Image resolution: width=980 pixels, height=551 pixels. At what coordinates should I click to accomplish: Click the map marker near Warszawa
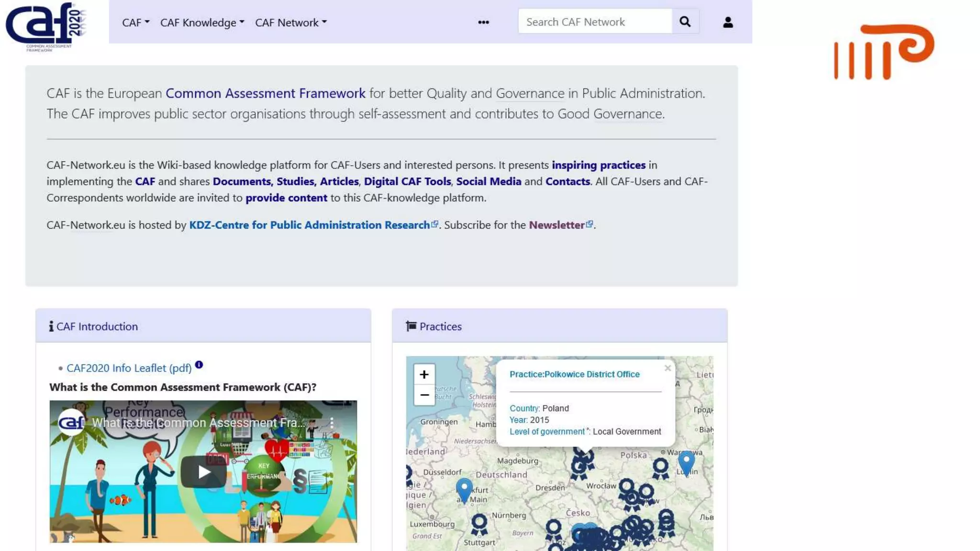tap(686, 461)
